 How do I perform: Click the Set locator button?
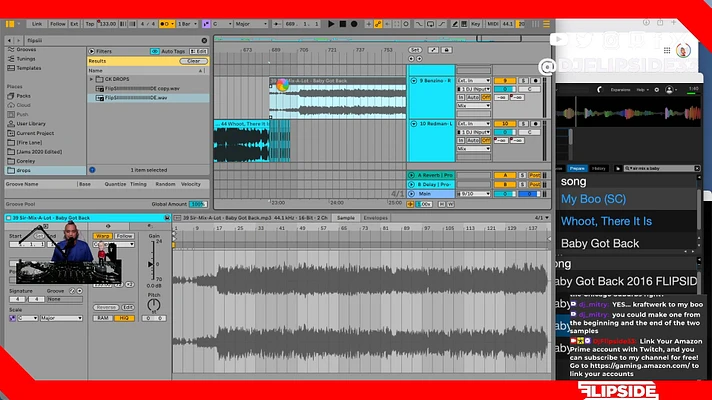click(x=415, y=50)
